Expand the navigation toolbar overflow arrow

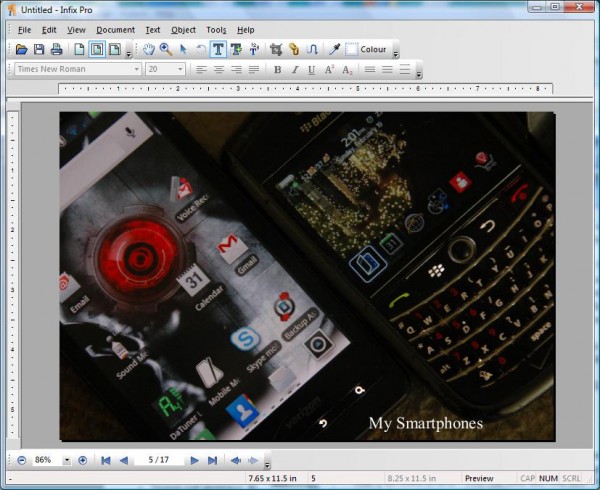(267, 465)
